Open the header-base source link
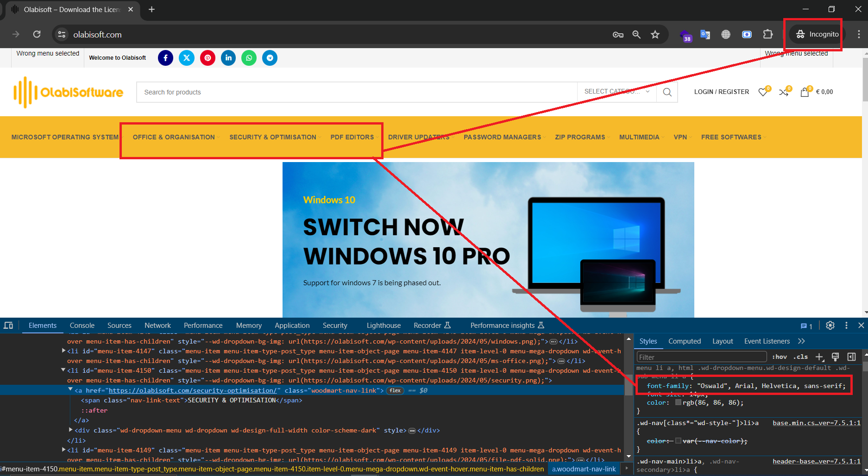Screen dimensions: 868x476 coord(816,461)
